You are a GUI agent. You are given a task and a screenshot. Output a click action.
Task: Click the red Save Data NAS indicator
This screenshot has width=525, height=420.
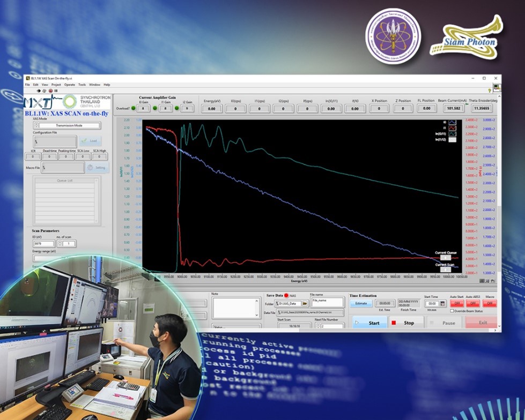(286, 296)
